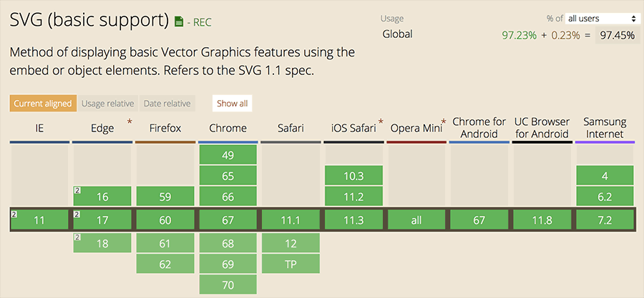Select the Safari 11.1 version cell
Image resolution: width=644 pixels, height=298 pixels.
click(291, 220)
